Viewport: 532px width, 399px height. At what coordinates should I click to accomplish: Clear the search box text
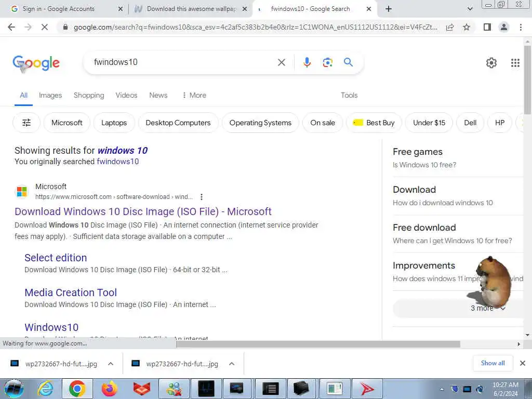point(281,62)
